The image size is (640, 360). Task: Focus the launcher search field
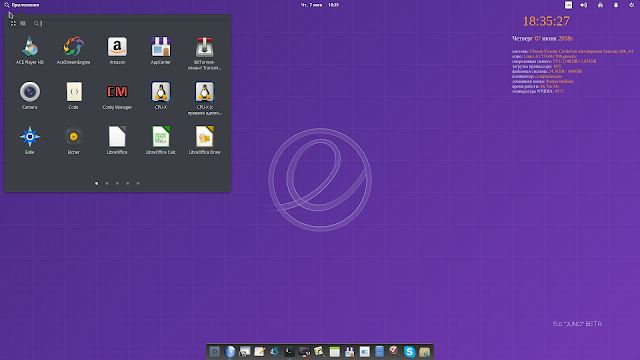coord(130,23)
